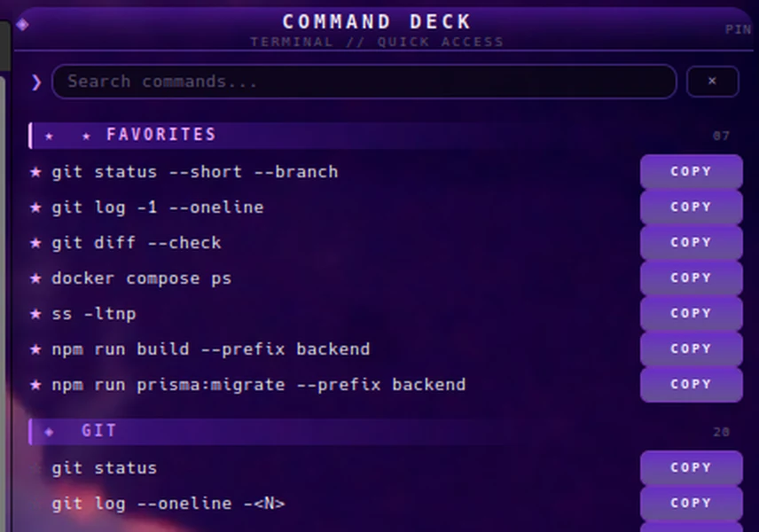
Task: Copy npm run prisma:migrate --prefix backend
Action: (691, 384)
